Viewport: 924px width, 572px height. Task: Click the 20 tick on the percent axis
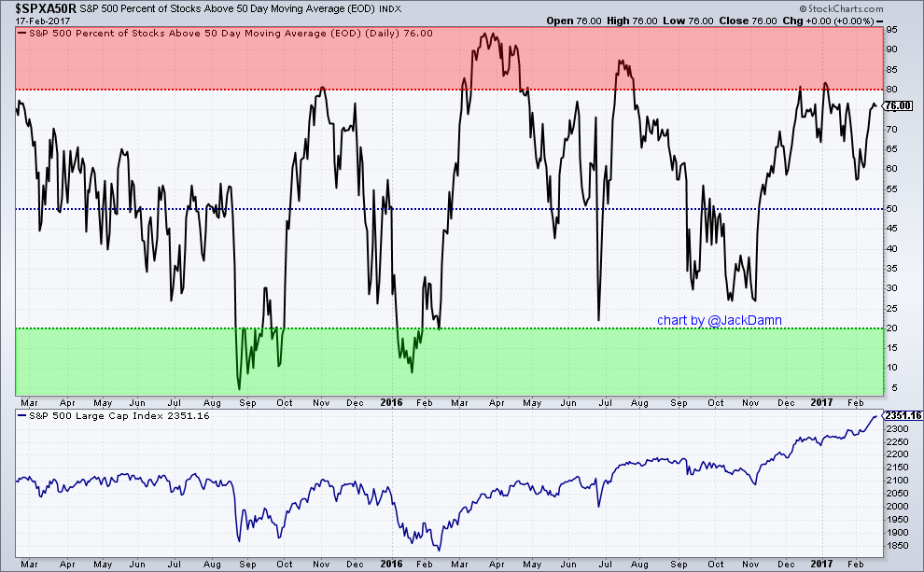click(891, 328)
